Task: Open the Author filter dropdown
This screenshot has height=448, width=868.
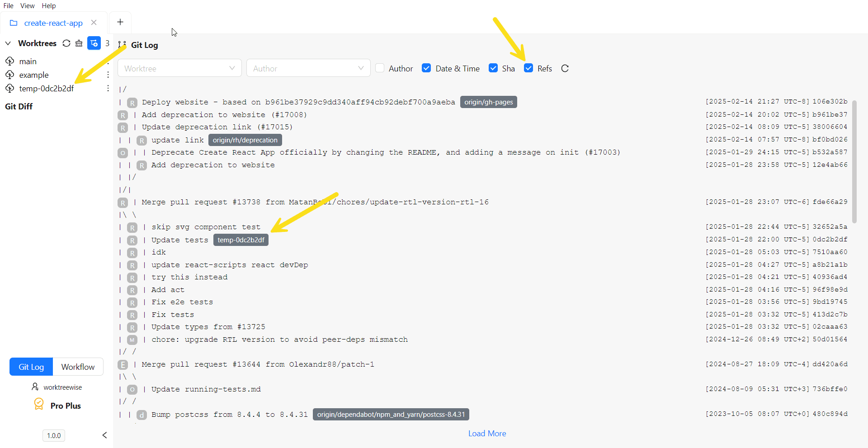Action: point(308,68)
